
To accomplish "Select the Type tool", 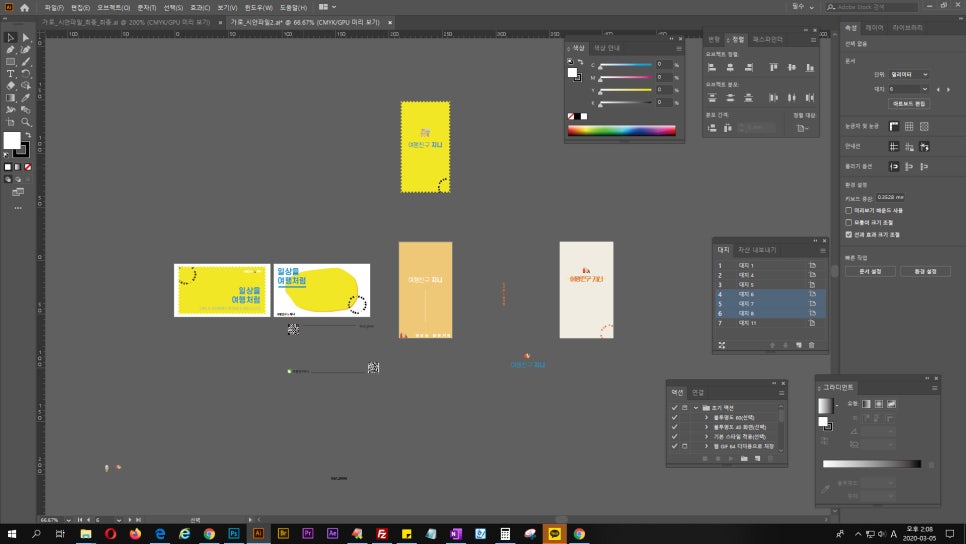I will point(10,73).
